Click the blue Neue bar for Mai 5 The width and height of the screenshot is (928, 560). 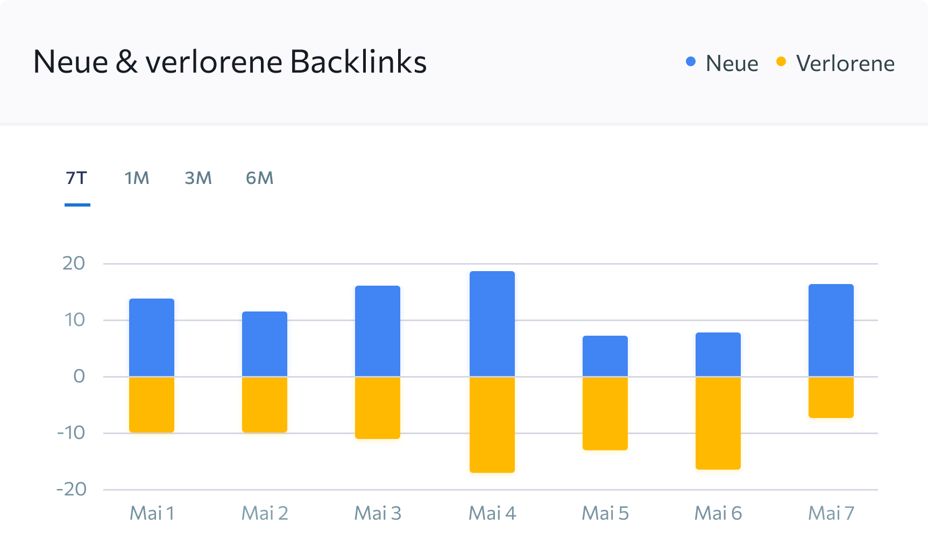[605, 356]
